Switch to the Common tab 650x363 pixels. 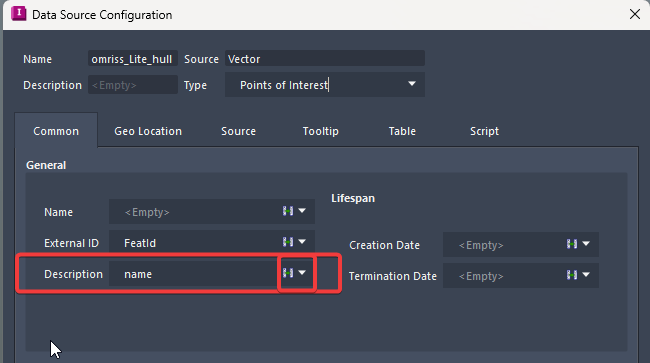[56, 131]
